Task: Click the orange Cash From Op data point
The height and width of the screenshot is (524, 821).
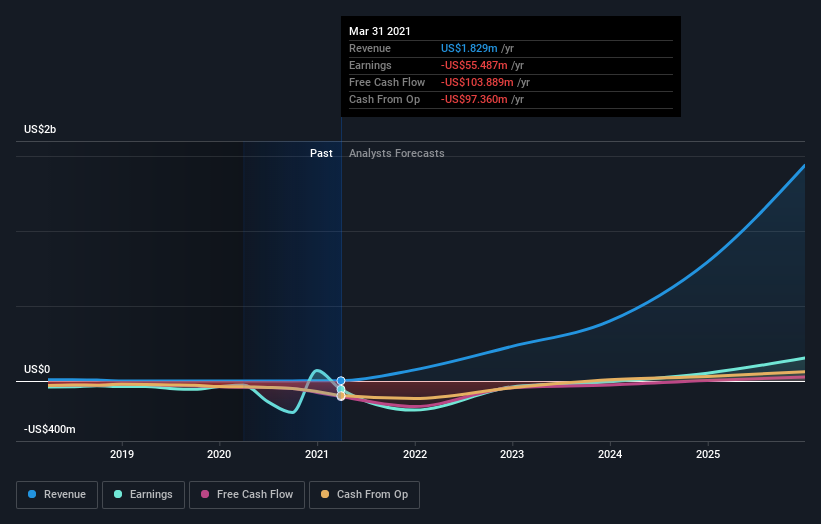Action: (341, 396)
